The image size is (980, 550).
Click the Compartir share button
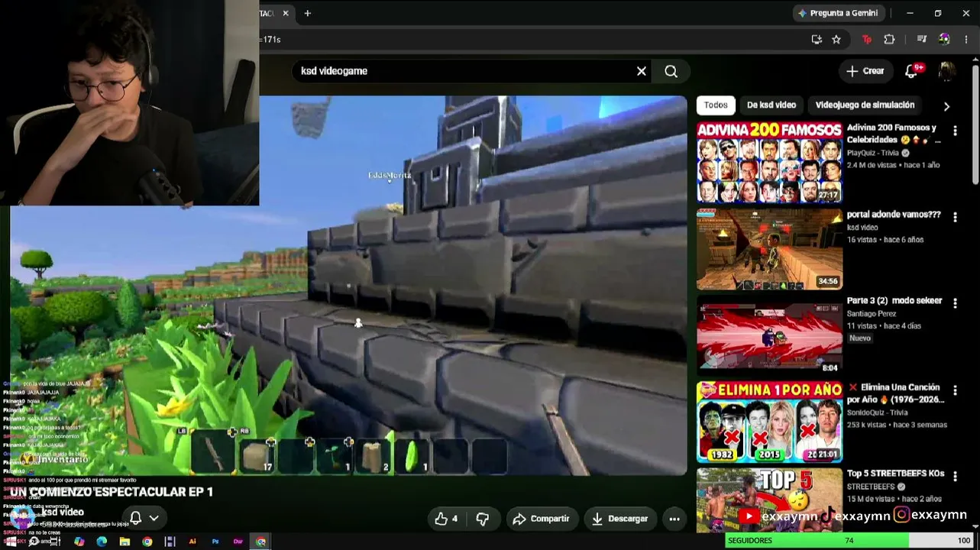(x=541, y=519)
